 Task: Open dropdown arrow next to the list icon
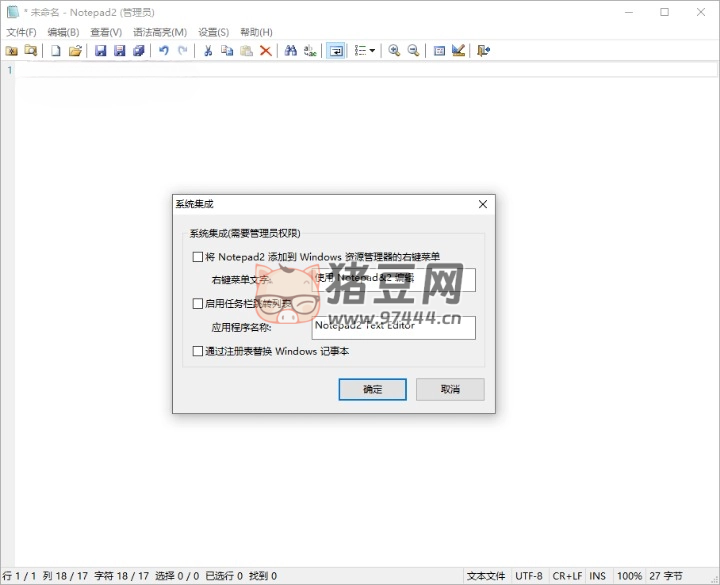click(x=373, y=50)
